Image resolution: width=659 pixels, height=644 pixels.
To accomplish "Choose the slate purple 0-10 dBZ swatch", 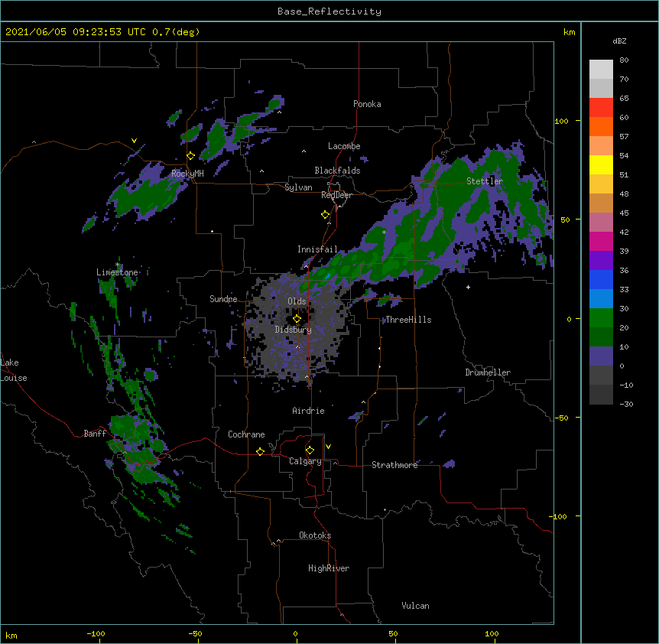I will [x=601, y=356].
